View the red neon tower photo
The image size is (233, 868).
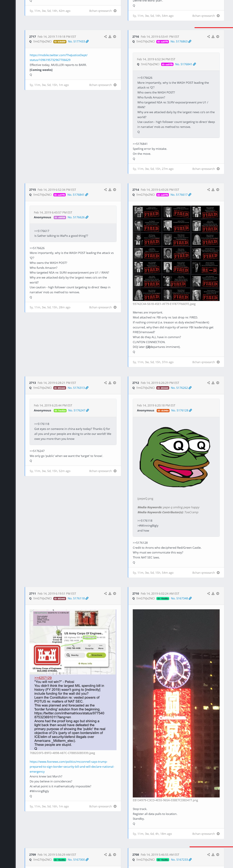click(176, 703)
